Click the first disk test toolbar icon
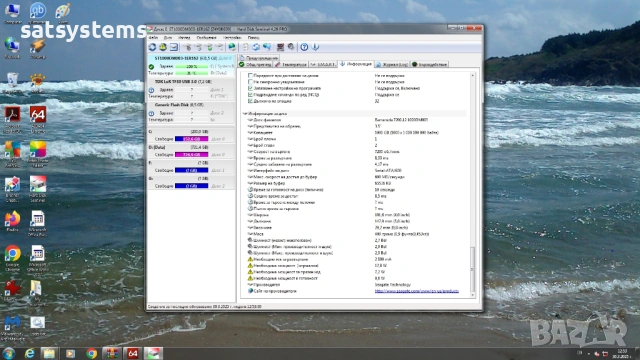 [187, 47]
